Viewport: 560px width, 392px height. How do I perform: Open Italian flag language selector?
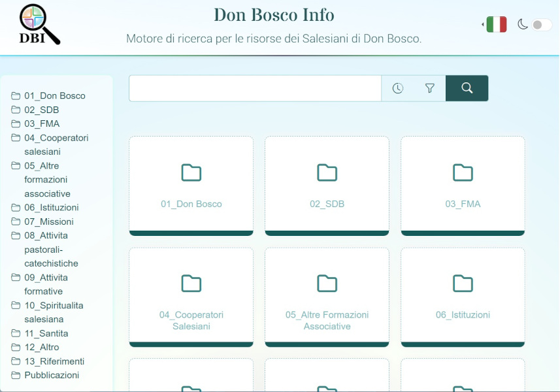(496, 25)
